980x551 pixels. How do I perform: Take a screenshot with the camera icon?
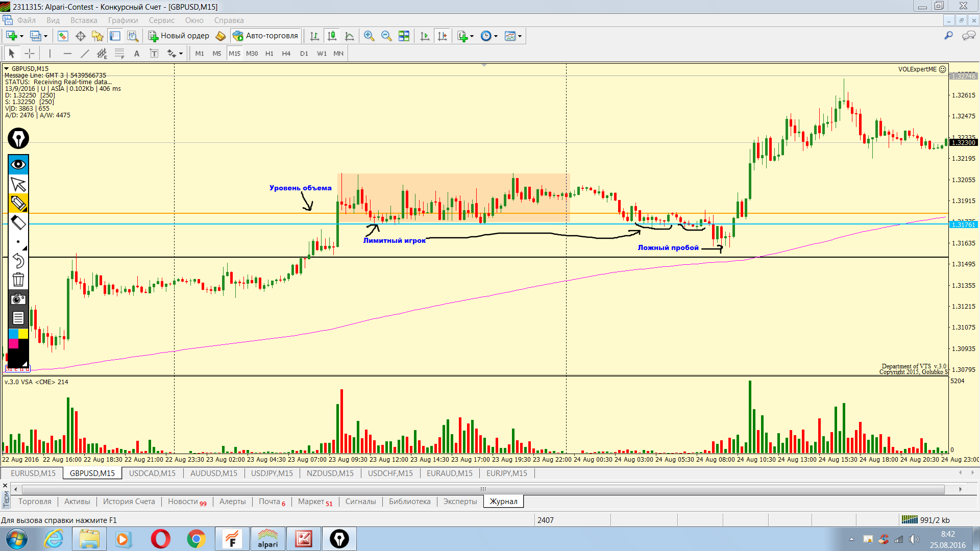tap(18, 299)
